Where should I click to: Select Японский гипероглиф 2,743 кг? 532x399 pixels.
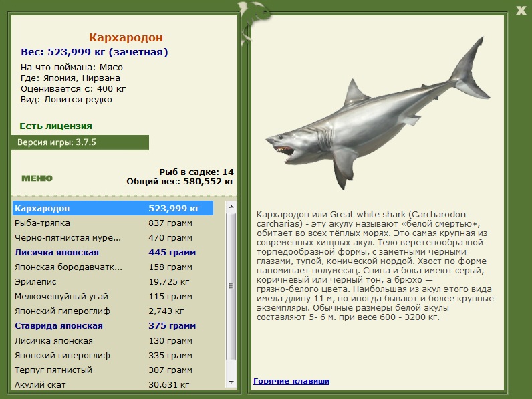(113, 311)
